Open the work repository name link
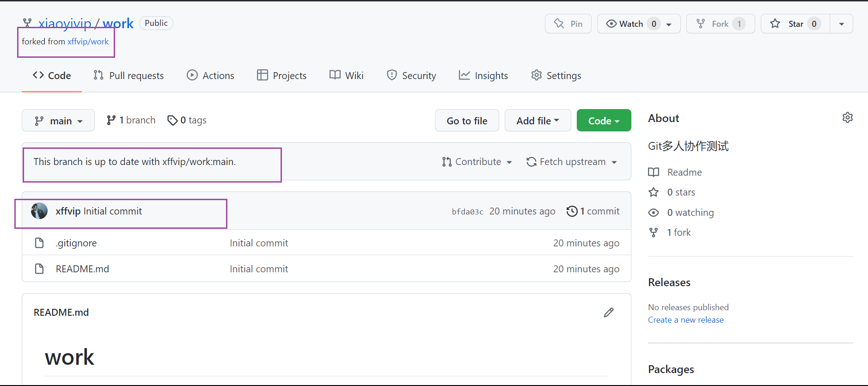Image resolution: width=868 pixels, height=386 pixels. 118,23
